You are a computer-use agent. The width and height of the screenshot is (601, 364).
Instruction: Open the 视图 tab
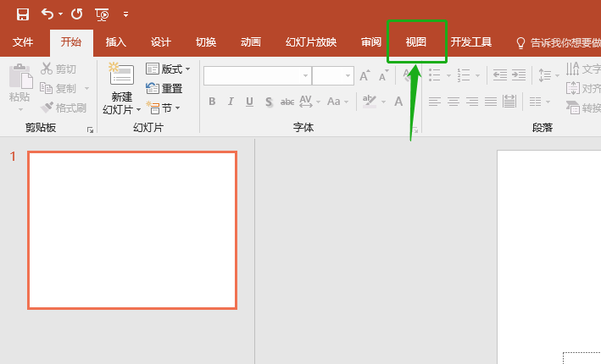tap(416, 41)
